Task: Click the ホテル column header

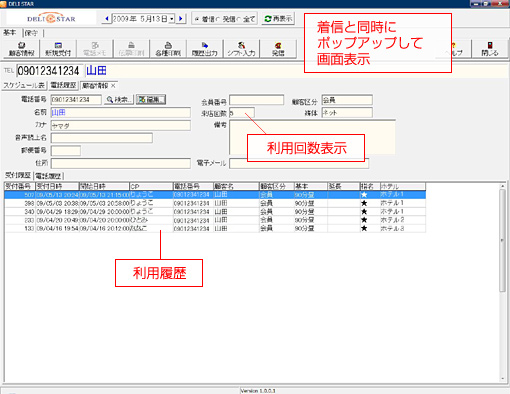Action: [x=402, y=186]
